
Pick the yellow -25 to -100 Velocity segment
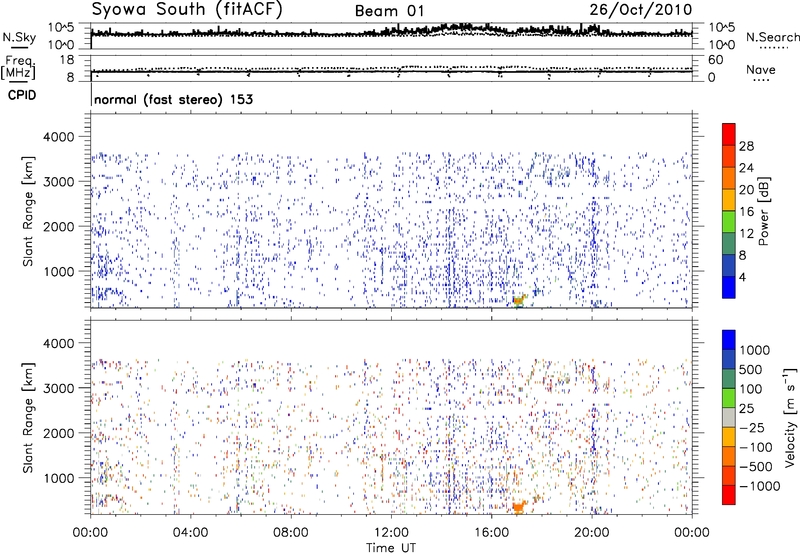[x=729, y=437]
